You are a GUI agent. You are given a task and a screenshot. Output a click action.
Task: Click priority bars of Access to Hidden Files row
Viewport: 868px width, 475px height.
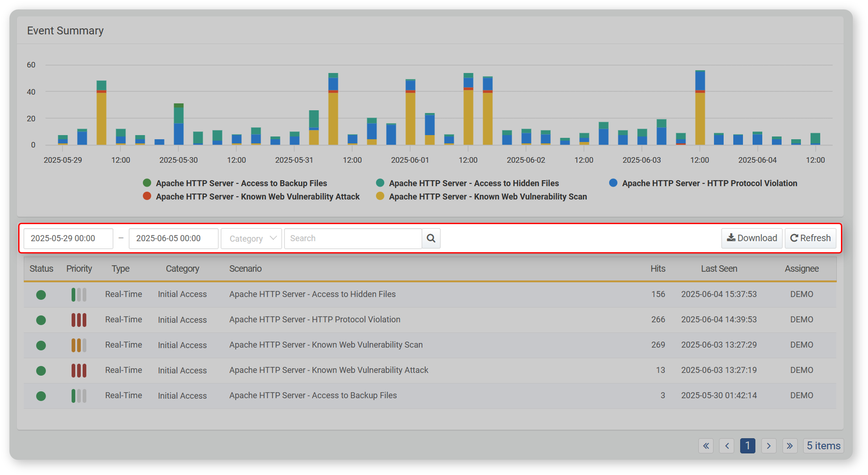(x=79, y=295)
